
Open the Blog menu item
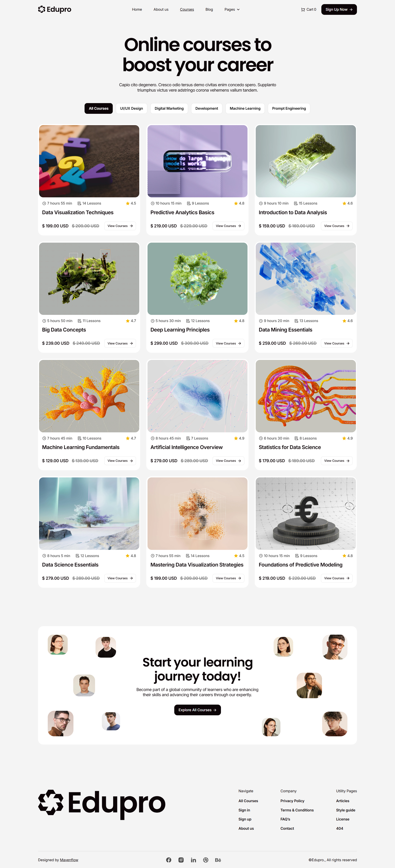[209, 9]
